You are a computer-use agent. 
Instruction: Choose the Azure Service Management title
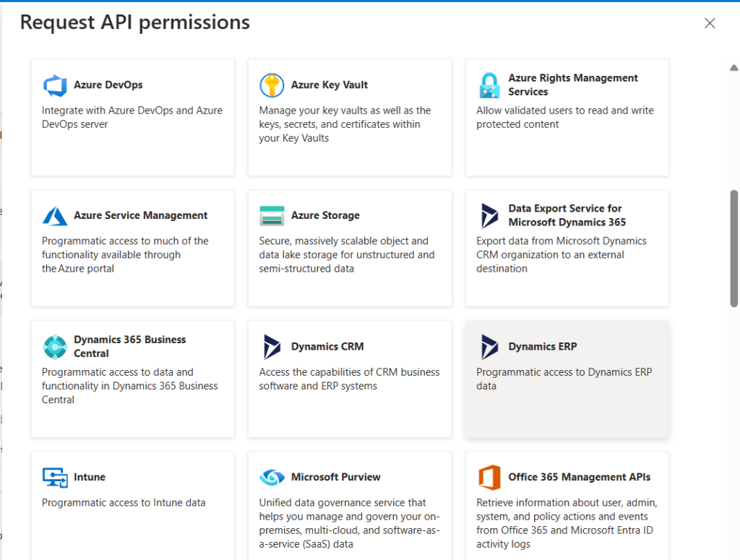tap(140, 215)
